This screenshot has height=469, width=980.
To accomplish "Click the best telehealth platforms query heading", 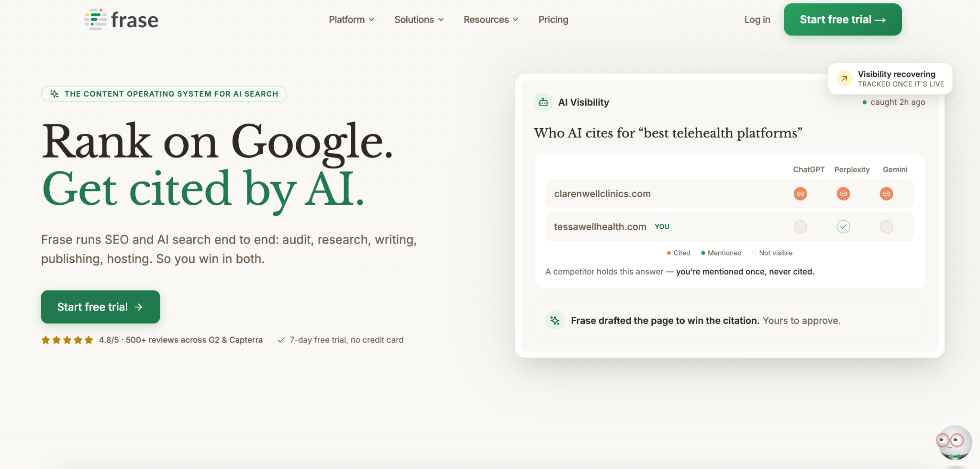I will click(668, 133).
